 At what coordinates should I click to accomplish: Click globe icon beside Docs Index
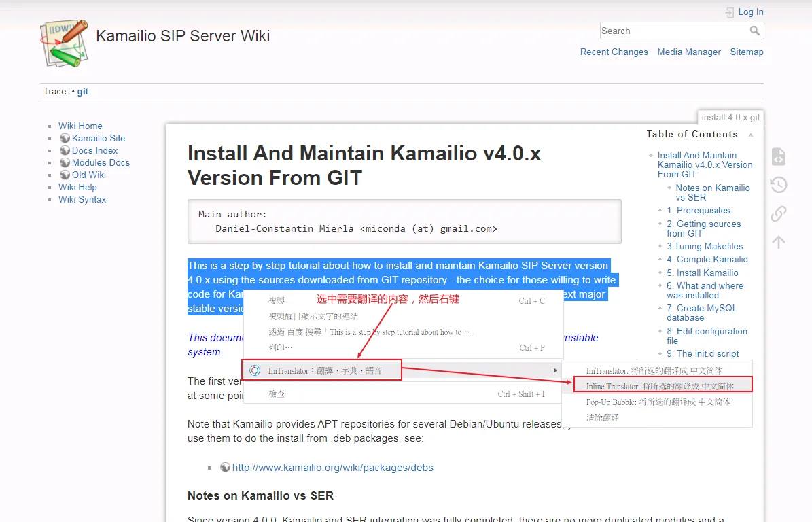click(x=65, y=150)
